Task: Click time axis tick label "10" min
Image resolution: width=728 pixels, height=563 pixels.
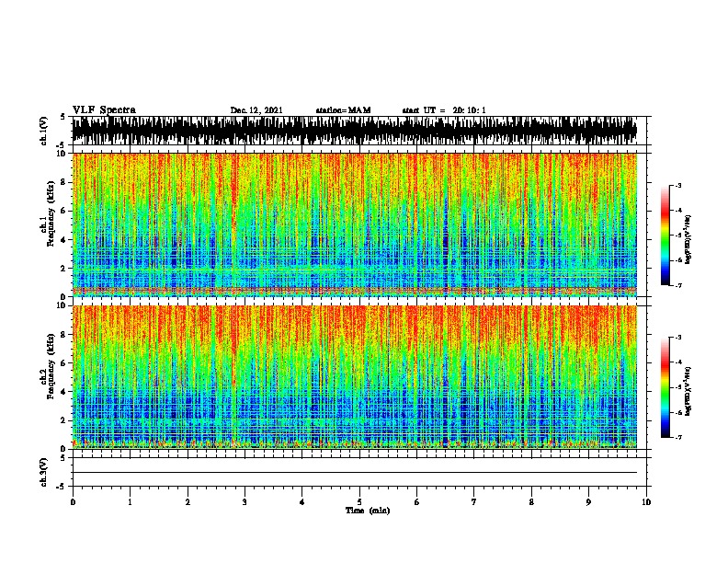Action: (x=646, y=502)
